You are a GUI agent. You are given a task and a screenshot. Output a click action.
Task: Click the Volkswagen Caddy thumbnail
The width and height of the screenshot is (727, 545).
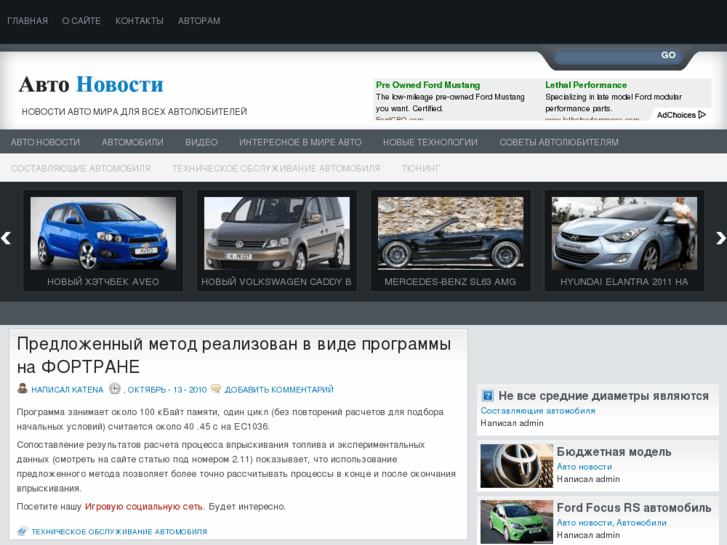277,233
